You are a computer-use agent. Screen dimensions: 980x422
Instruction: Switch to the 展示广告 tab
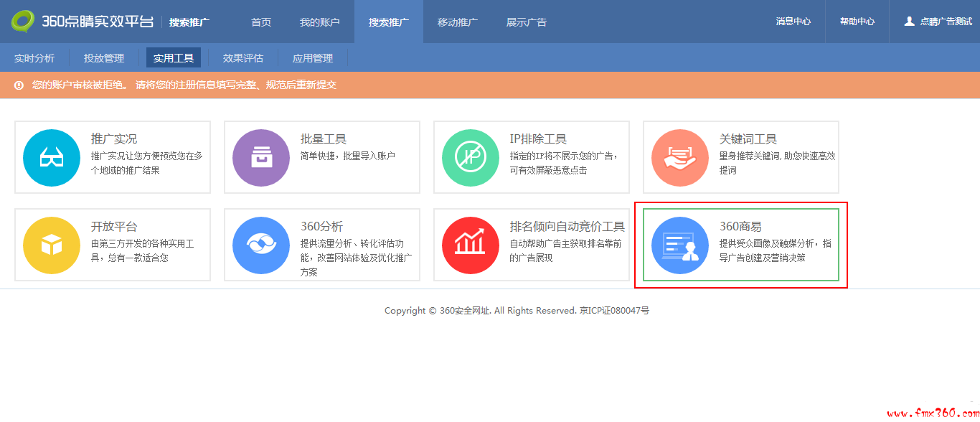coord(527,22)
